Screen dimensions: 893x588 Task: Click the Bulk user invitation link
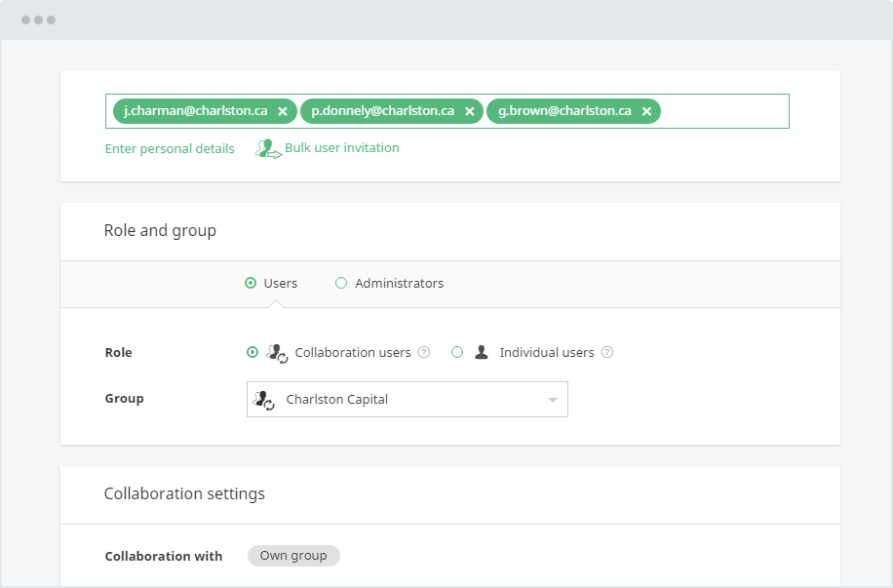tap(341, 148)
